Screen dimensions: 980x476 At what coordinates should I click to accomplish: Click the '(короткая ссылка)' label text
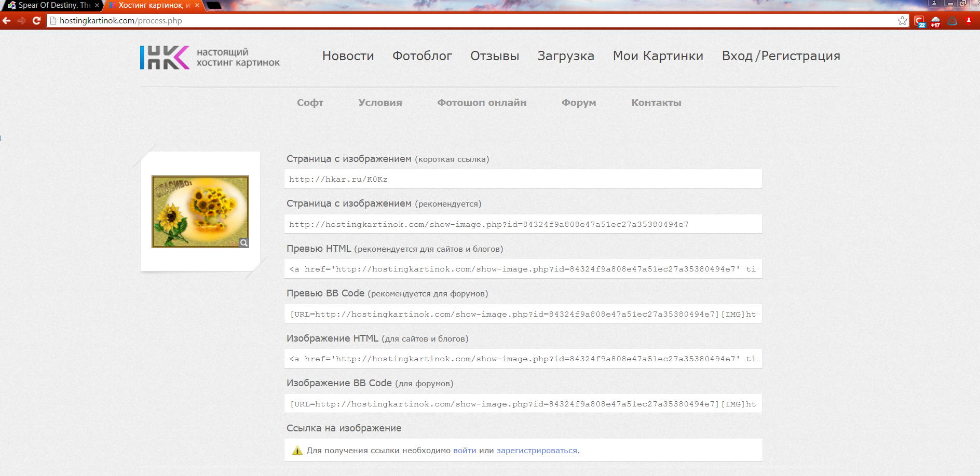(452, 159)
